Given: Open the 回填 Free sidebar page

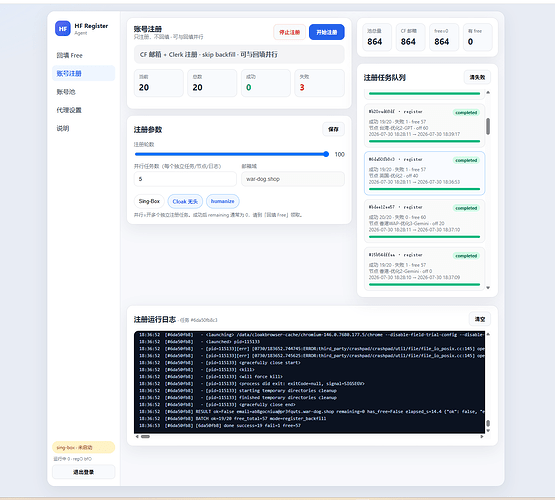Looking at the screenshot, I should pos(84,55).
